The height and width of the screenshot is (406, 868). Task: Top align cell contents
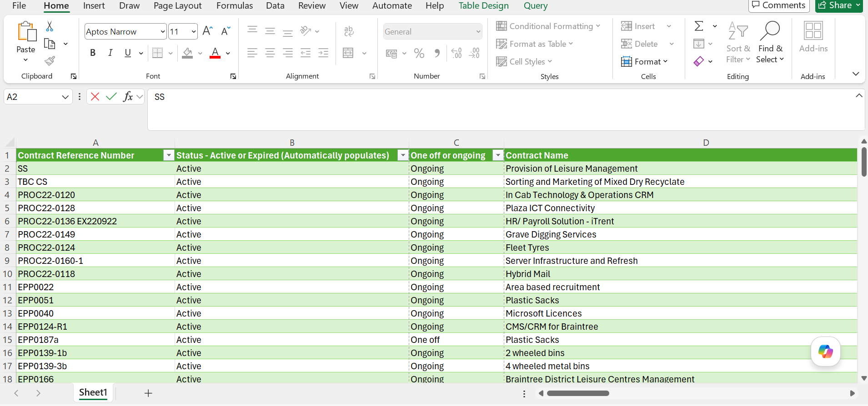pos(252,31)
